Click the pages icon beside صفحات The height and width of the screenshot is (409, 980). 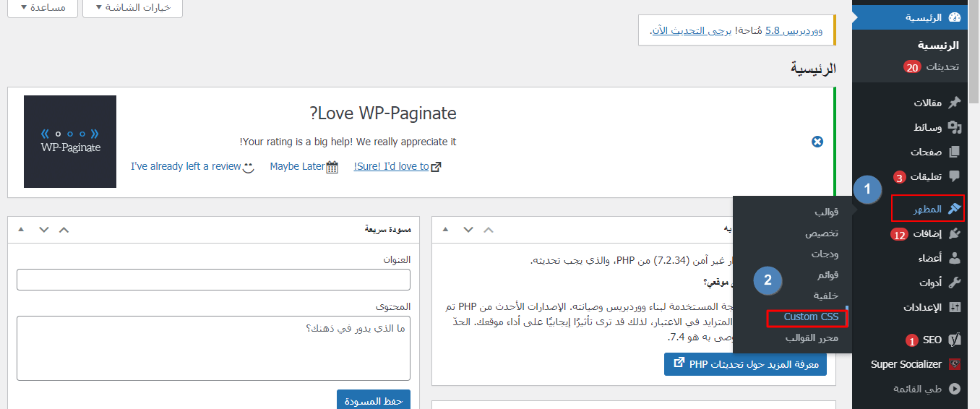tap(954, 152)
